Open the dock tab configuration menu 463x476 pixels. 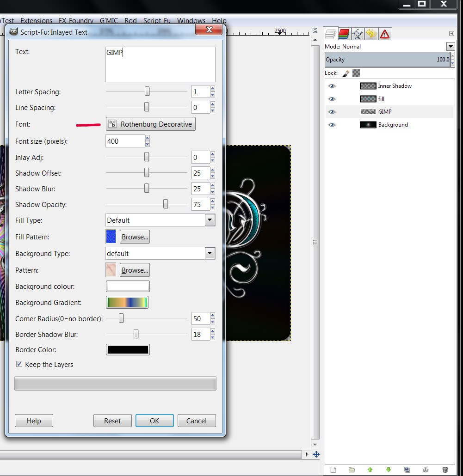point(451,33)
